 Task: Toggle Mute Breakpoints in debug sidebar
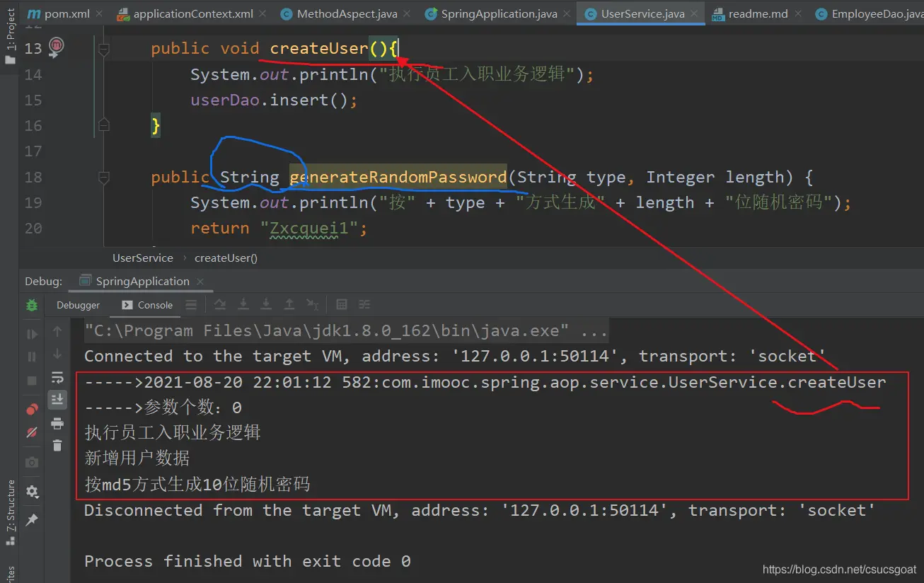coord(32,432)
